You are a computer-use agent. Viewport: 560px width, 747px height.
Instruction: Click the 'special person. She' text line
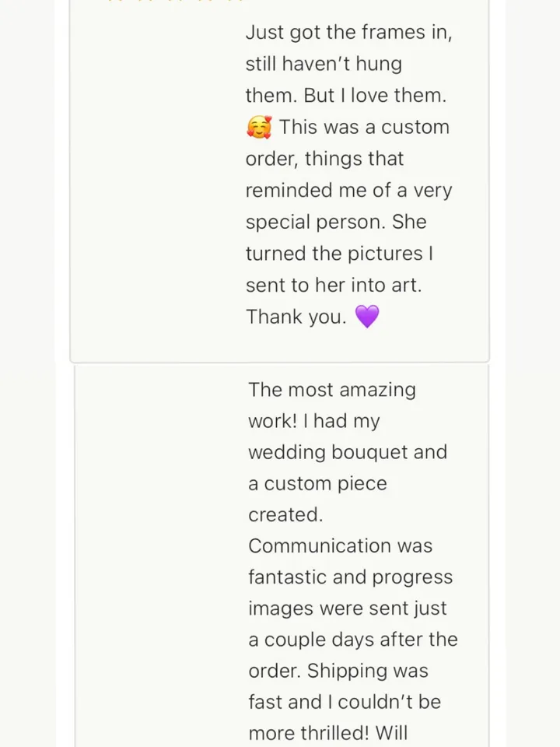[336, 222]
